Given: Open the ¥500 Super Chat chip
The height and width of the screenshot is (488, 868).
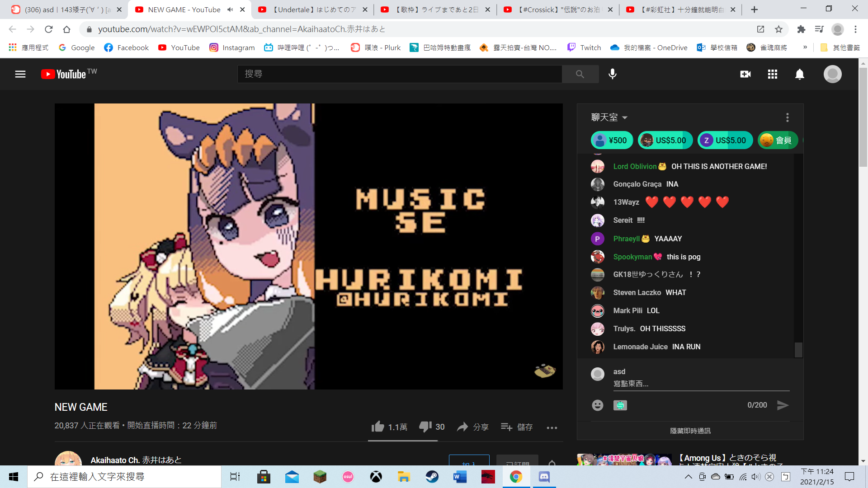Looking at the screenshot, I should 612,141.
